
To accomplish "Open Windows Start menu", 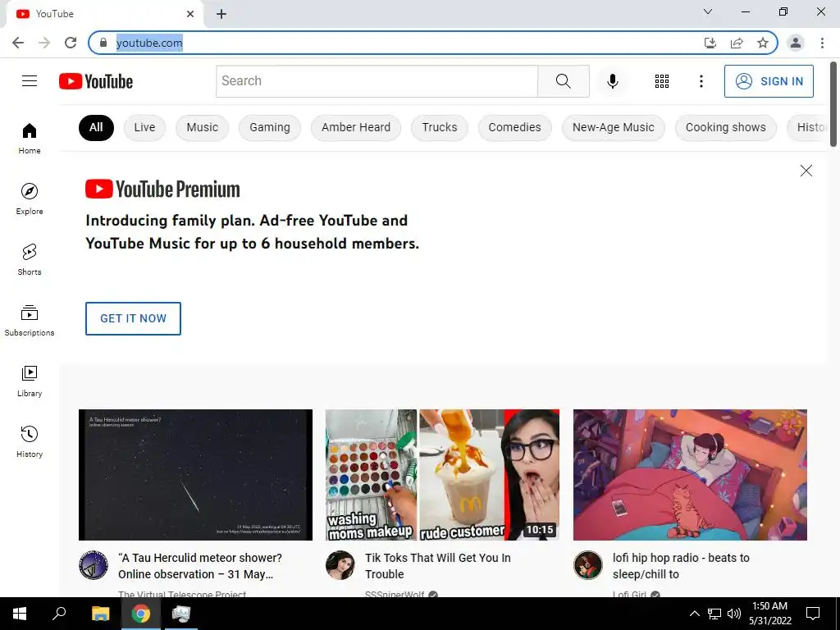I will pyautogui.click(x=20, y=614).
